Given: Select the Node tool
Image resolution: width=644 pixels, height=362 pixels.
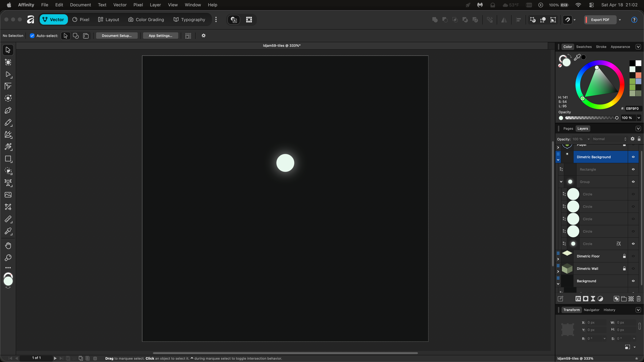Looking at the screenshot, I should pyautogui.click(x=8, y=74).
